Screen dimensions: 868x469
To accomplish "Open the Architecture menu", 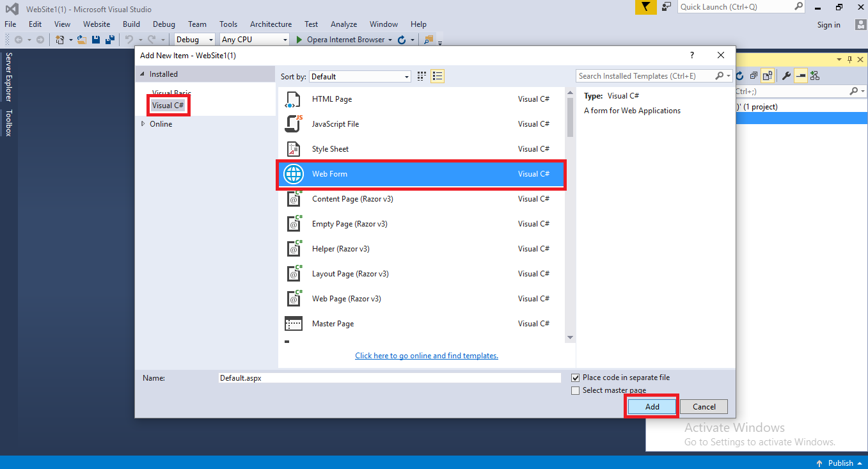I will click(x=271, y=24).
